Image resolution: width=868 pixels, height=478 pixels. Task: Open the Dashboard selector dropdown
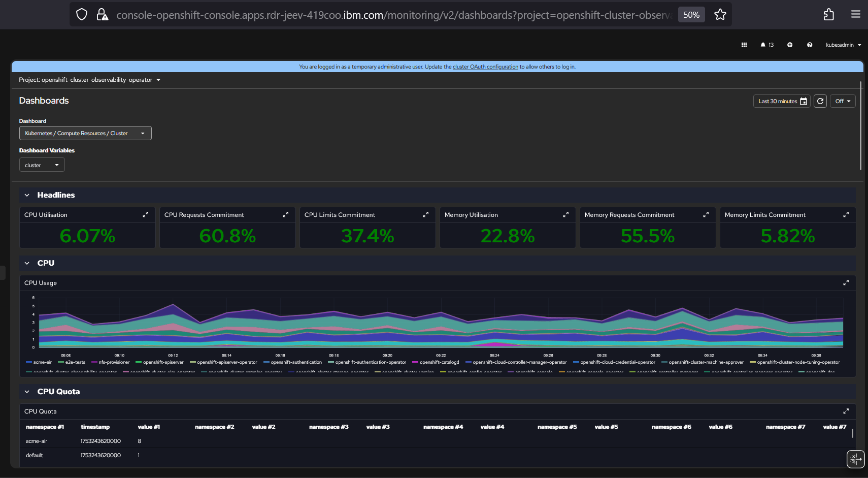click(85, 133)
